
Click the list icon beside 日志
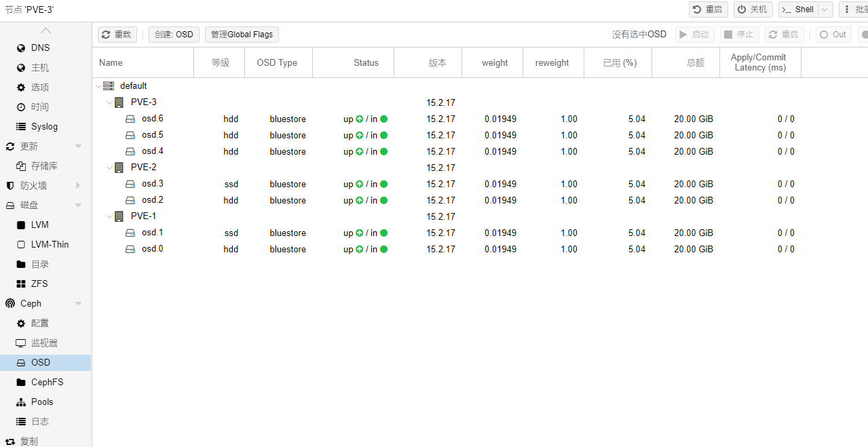(x=21, y=422)
